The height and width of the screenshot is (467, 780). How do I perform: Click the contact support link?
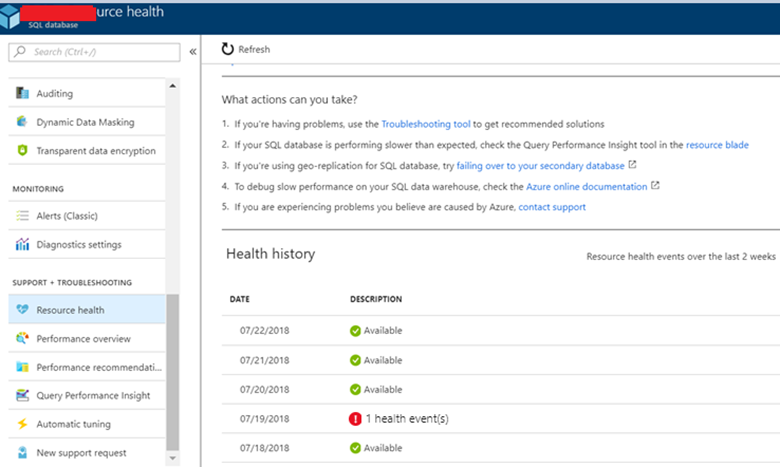(x=552, y=207)
